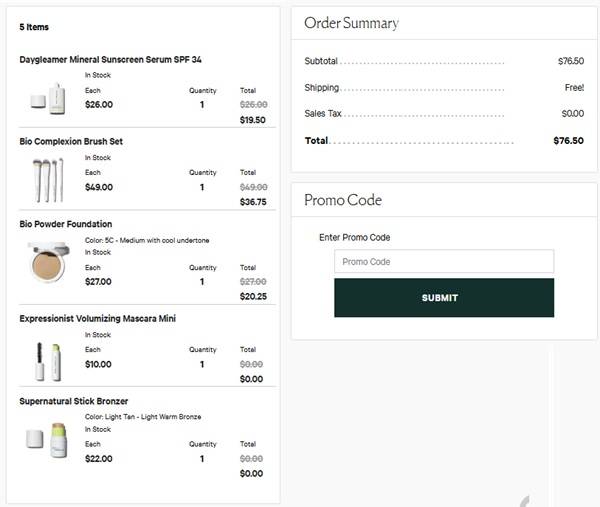600x507 pixels.
Task: Click the Daygleamer Sunscreen Serum product image
Action: point(47,97)
